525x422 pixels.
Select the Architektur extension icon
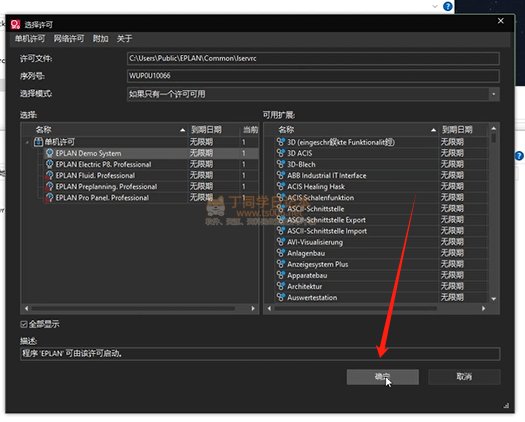click(x=281, y=286)
